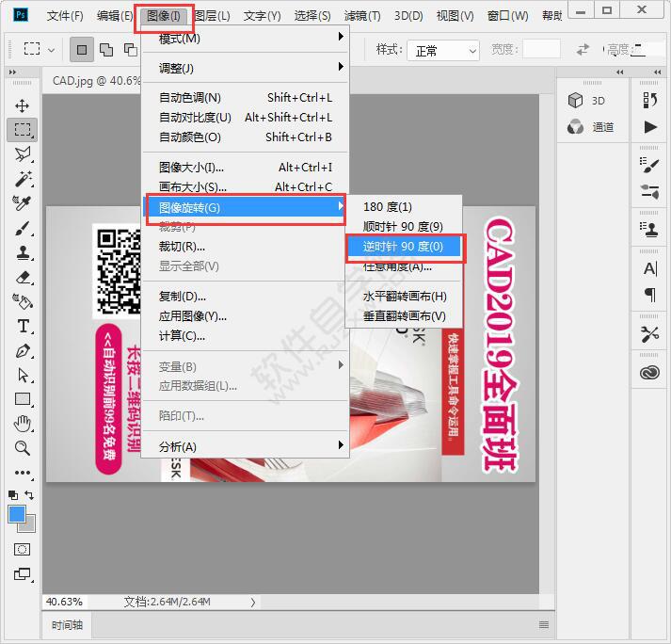Select the Path Selection arrow tool
The height and width of the screenshot is (644, 671).
point(23,375)
